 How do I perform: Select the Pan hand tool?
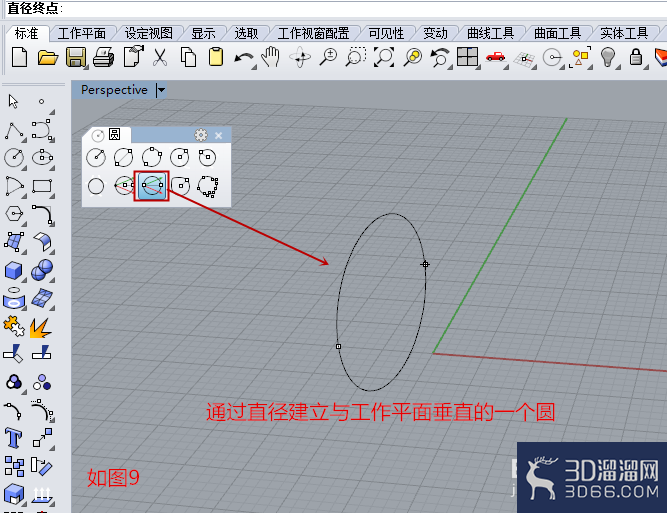click(271, 57)
